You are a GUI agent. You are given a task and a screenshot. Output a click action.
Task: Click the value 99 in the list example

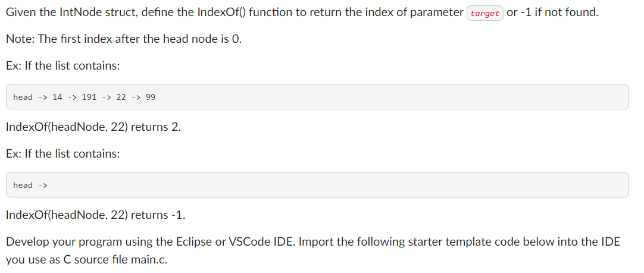coord(151,98)
